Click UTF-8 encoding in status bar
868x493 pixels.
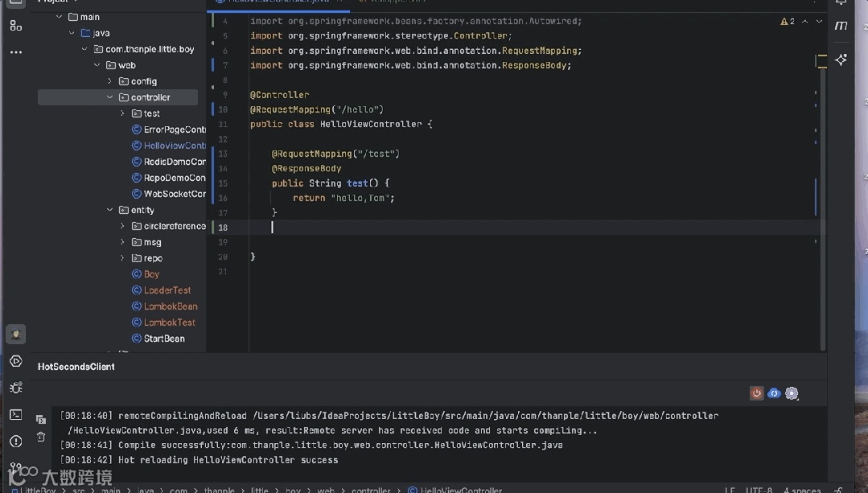coord(759,490)
